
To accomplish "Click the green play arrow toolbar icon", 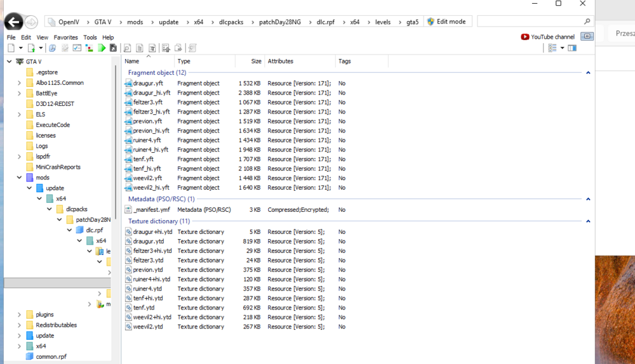I will [x=102, y=48].
